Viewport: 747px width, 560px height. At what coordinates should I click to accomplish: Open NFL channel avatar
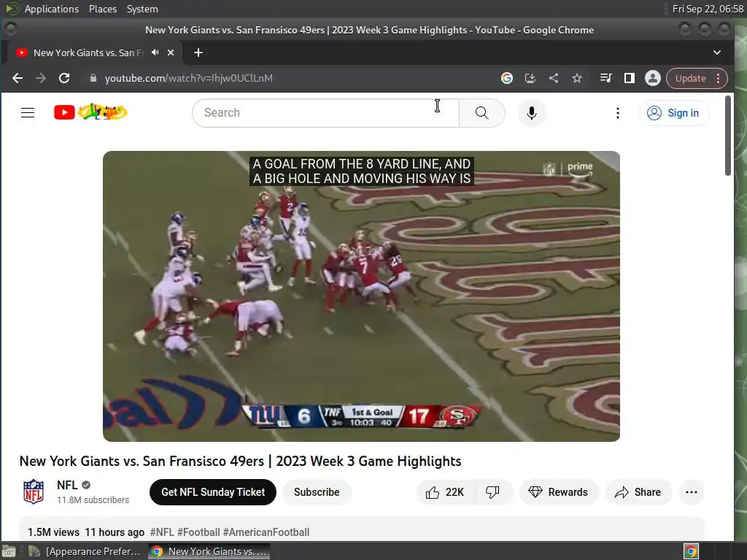(x=34, y=491)
